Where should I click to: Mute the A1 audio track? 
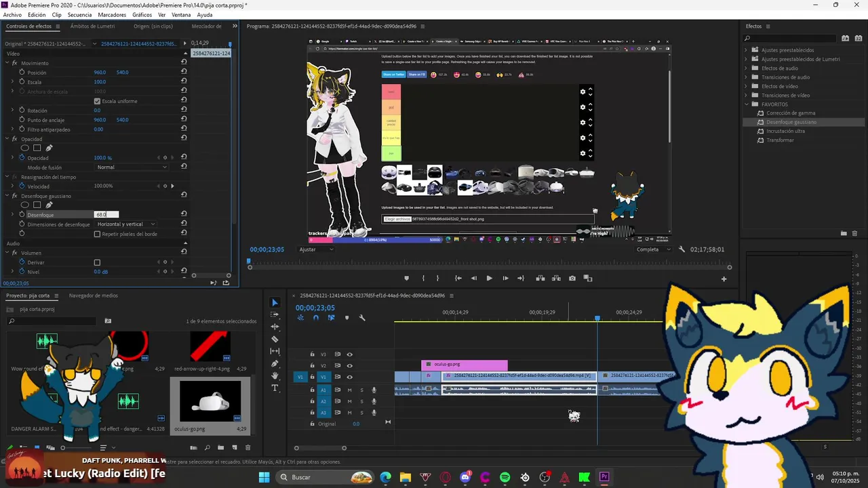pyautogui.click(x=350, y=390)
